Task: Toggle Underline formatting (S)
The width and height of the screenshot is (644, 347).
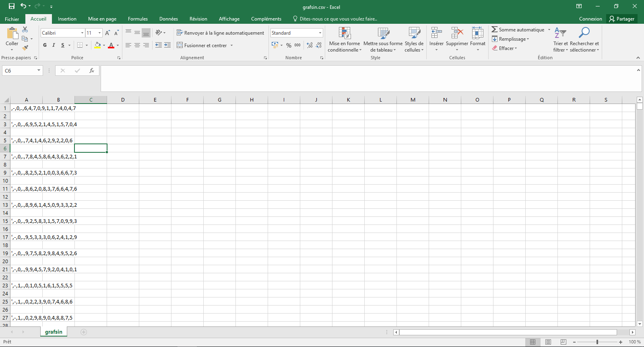Action: pyautogui.click(x=63, y=45)
